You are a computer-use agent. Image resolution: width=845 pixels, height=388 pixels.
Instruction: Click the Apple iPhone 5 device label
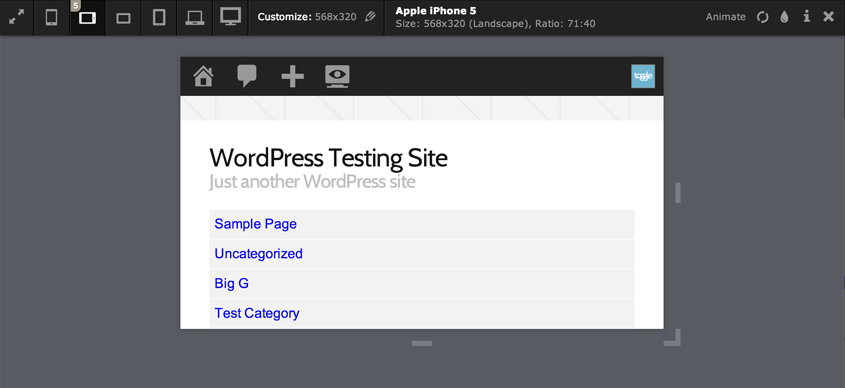[436, 11]
